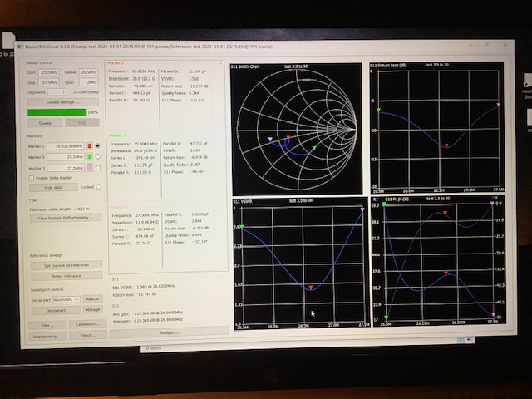This screenshot has height=399, width=532.
Task: Select green marker on Return Loss chart
Action: point(379,110)
